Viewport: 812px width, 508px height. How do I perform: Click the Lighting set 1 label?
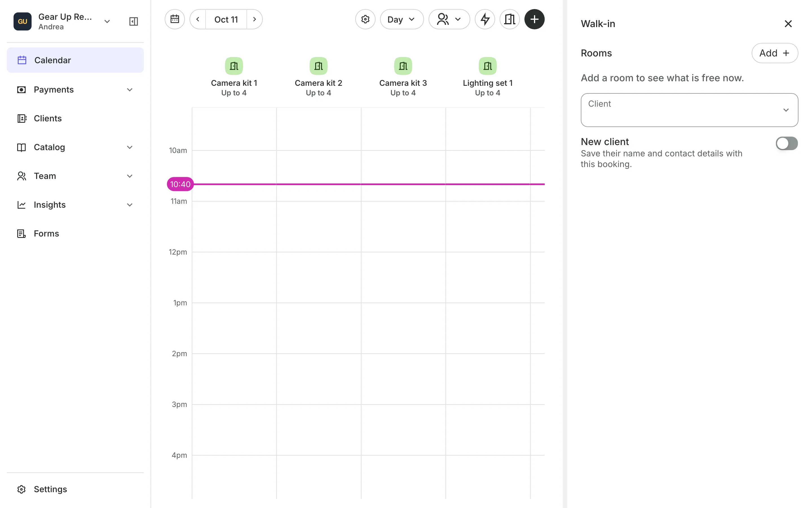(487, 83)
